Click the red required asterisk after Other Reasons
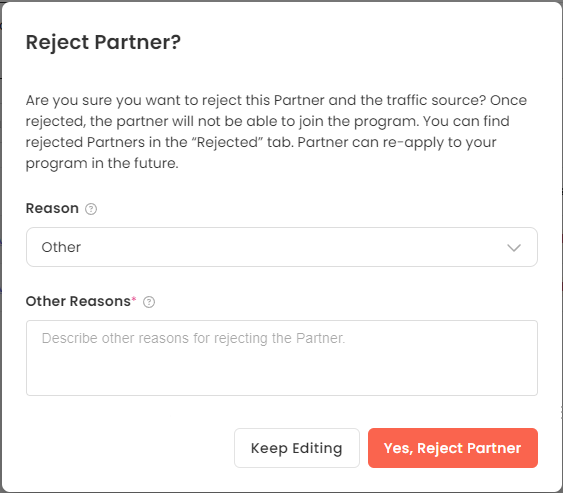563x493 pixels. (x=134, y=299)
